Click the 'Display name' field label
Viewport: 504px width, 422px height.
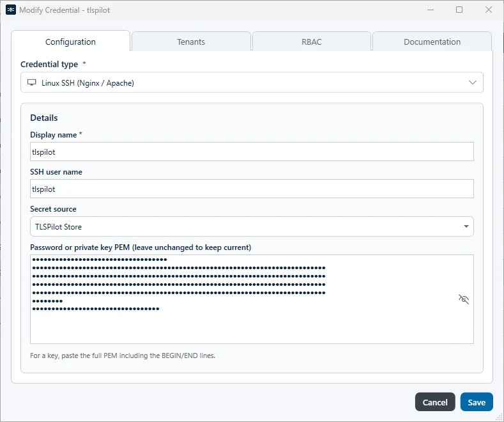pos(54,135)
